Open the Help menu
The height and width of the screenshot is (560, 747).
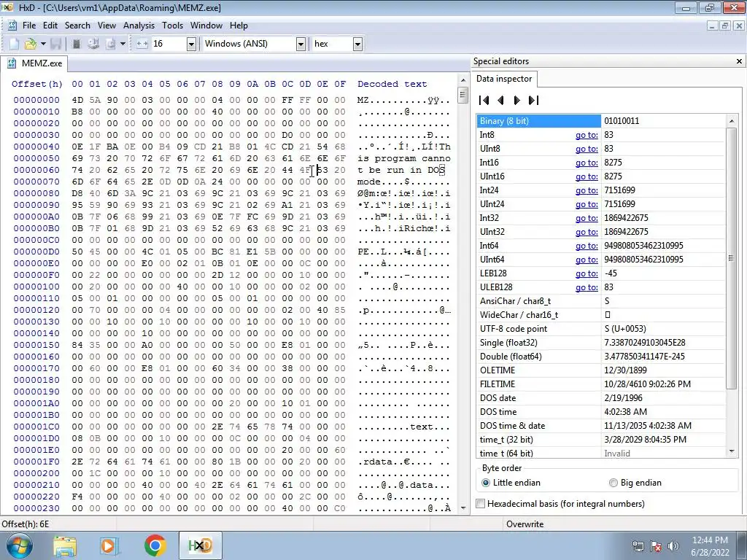(x=239, y=26)
